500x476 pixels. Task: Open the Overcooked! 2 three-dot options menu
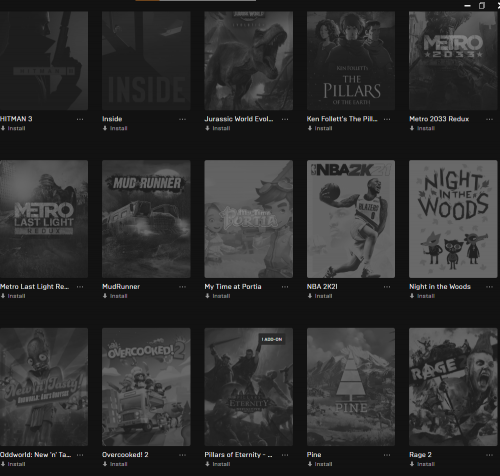(x=182, y=455)
